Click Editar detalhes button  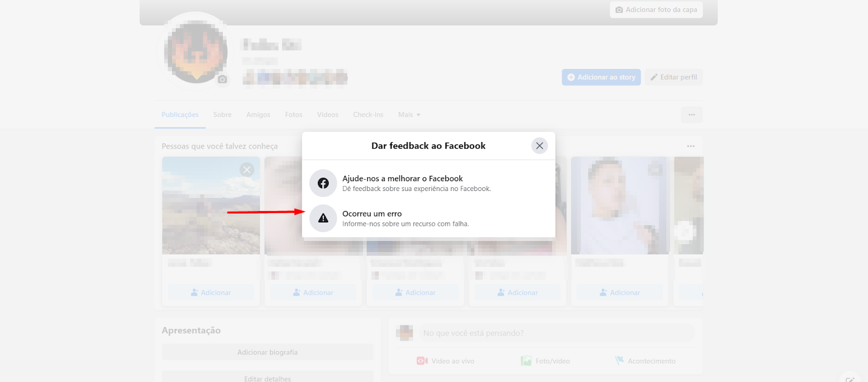click(x=267, y=378)
